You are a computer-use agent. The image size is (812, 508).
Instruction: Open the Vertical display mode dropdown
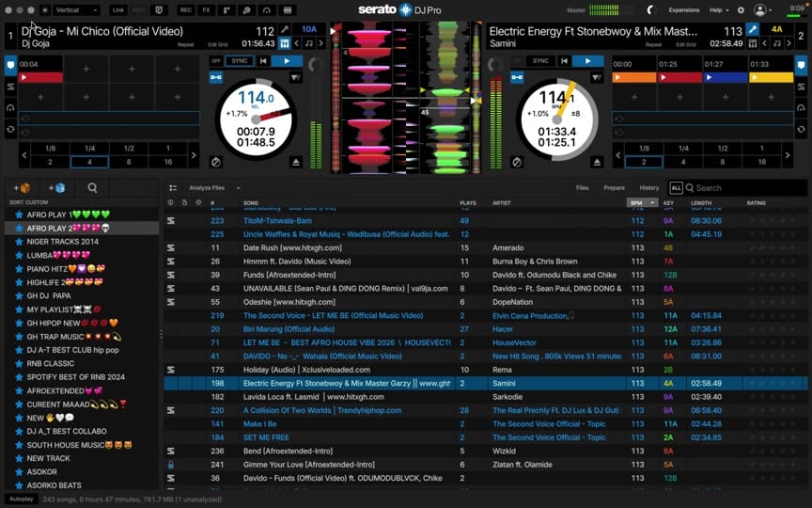(75, 9)
